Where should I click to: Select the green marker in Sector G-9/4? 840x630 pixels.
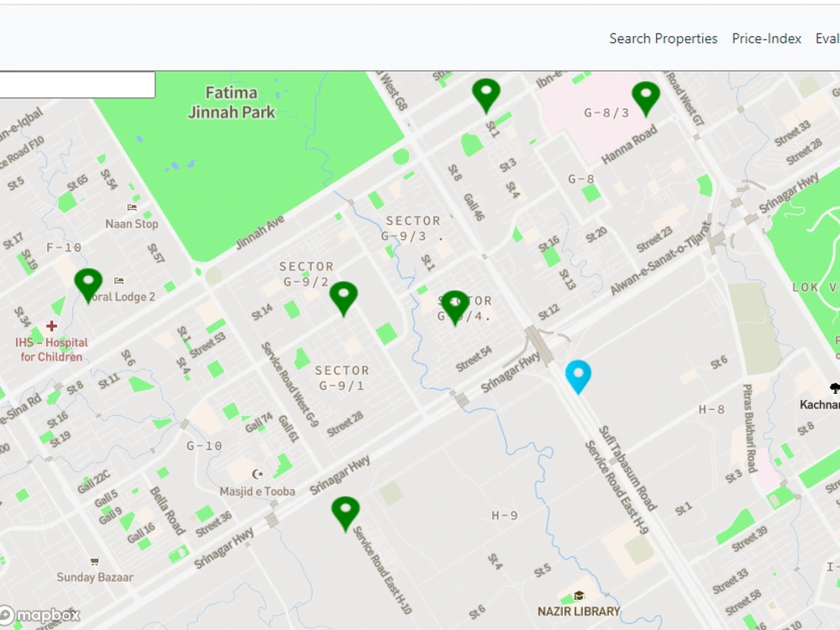(454, 308)
